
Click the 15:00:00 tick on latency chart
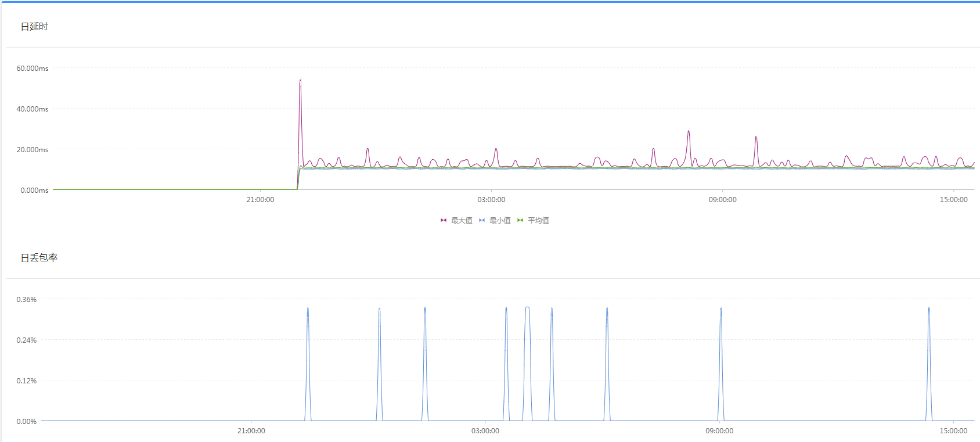tap(954, 199)
